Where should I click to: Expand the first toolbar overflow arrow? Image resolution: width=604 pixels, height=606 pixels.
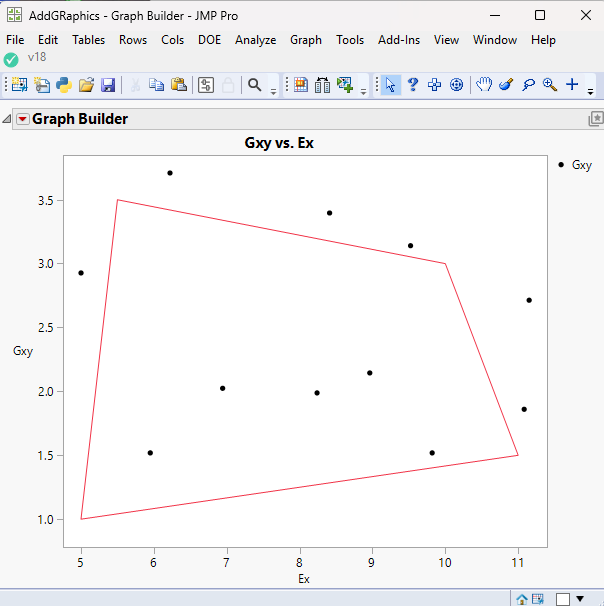[273, 92]
